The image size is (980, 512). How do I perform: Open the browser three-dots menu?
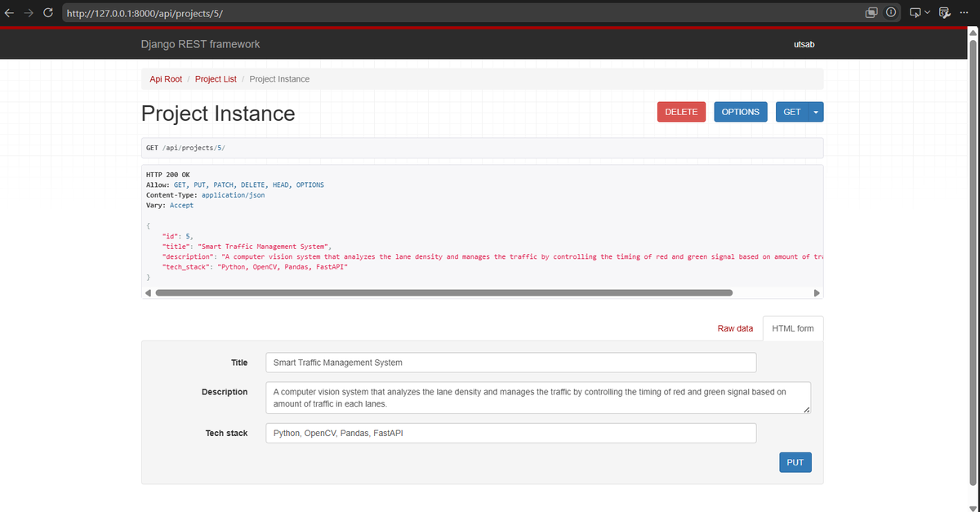(964, 13)
